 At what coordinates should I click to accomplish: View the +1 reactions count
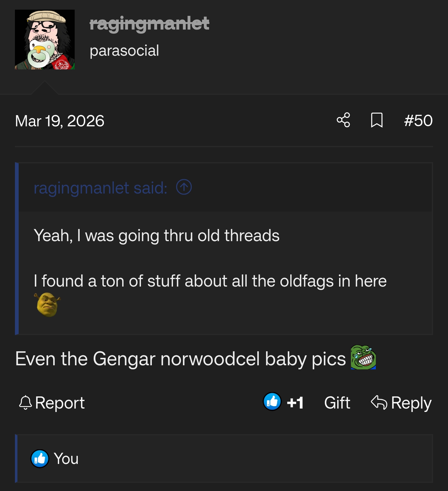click(x=295, y=403)
